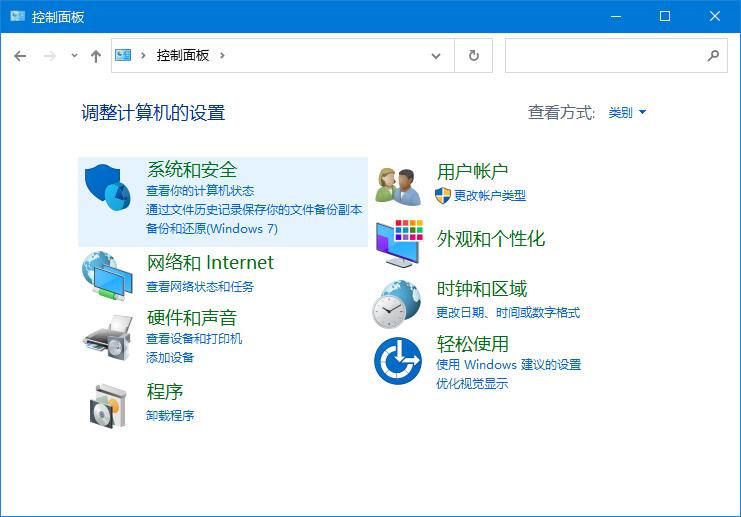Close the 控制面板 window
The width and height of the screenshot is (741, 517).
[715, 17]
